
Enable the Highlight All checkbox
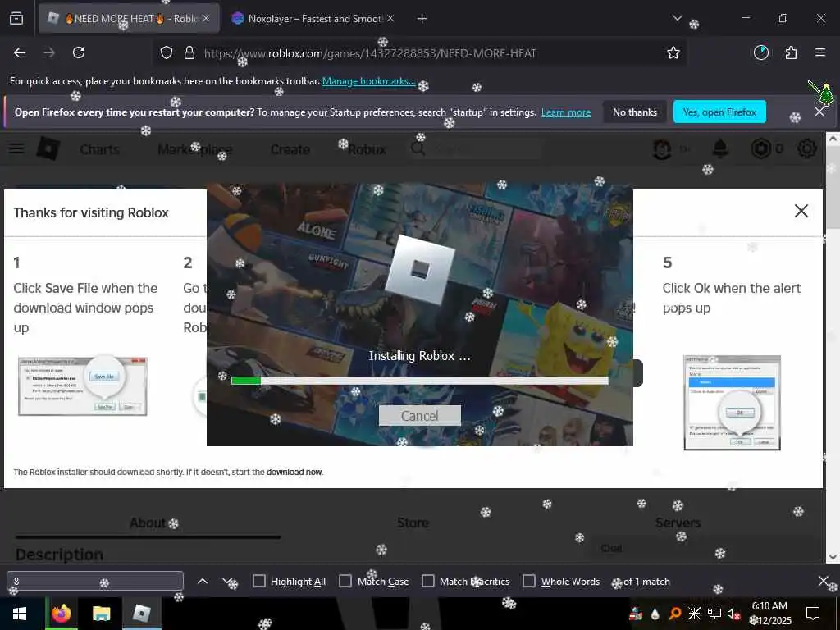click(x=258, y=581)
